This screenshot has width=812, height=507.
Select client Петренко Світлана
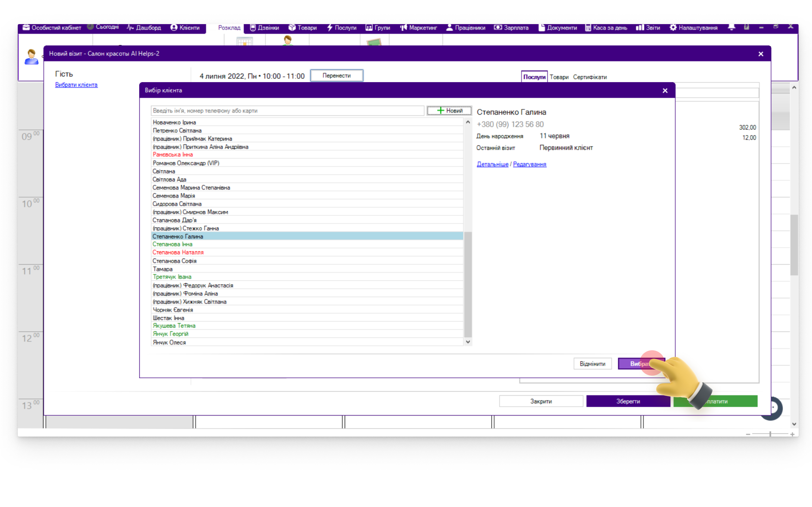pos(307,130)
